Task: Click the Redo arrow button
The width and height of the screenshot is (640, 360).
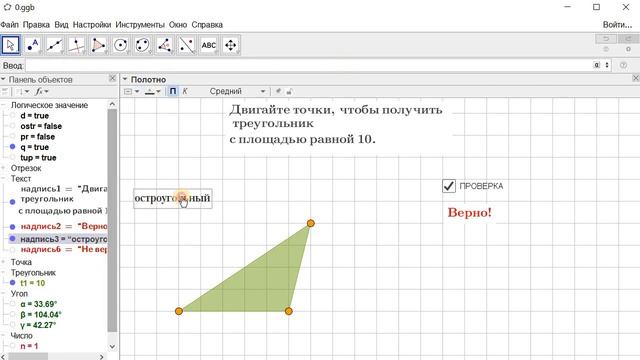Action: point(629,39)
